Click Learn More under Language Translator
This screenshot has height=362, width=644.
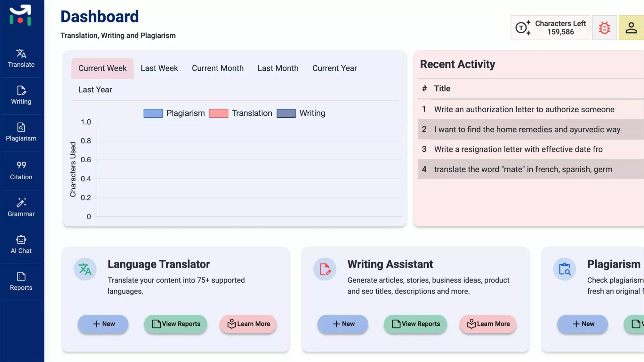248,324
